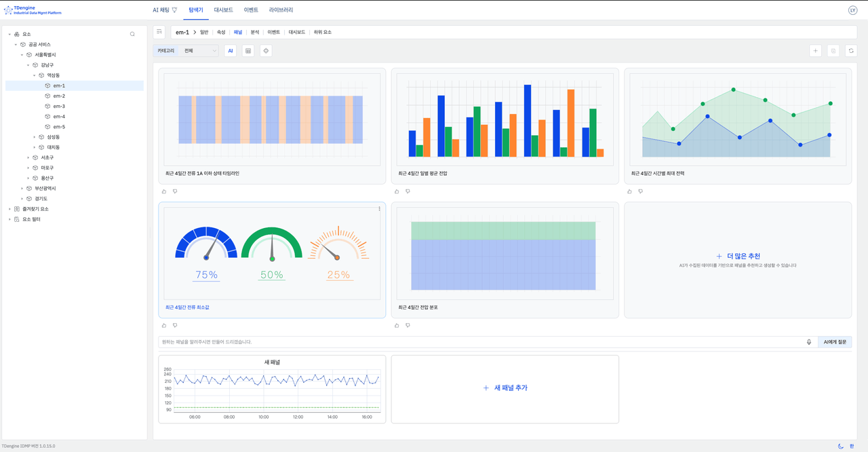Click the plus icon in the panel toolbar

(816, 51)
